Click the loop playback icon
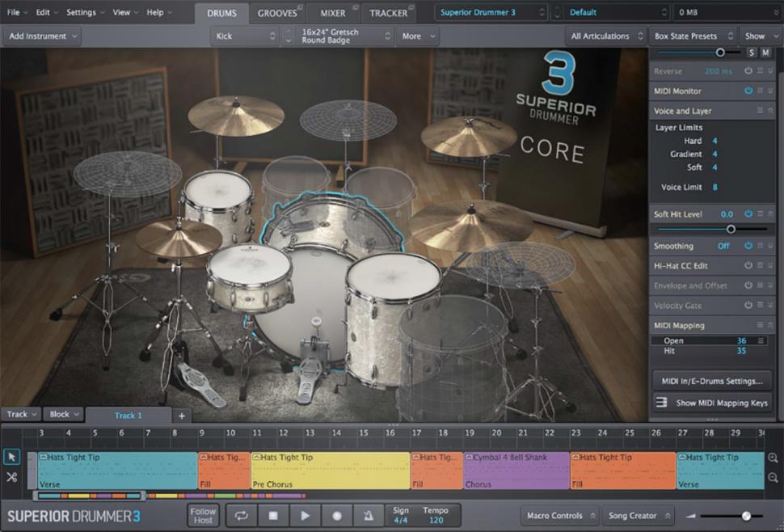 (x=241, y=515)
